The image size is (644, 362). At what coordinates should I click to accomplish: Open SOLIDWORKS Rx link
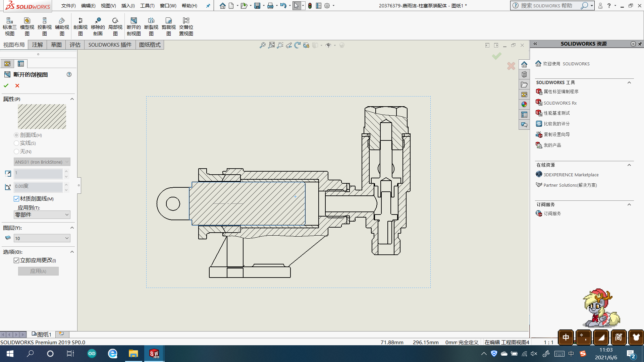[x=560, y=103]
